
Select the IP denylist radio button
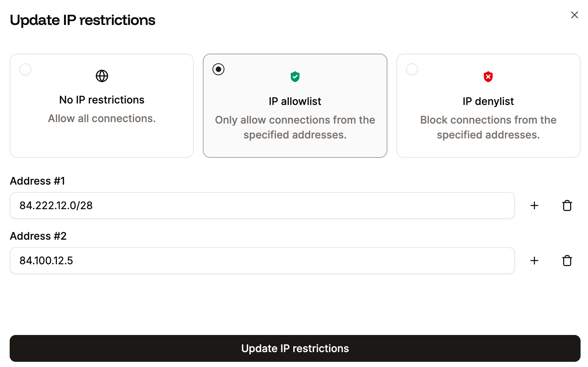click(412, 69)
